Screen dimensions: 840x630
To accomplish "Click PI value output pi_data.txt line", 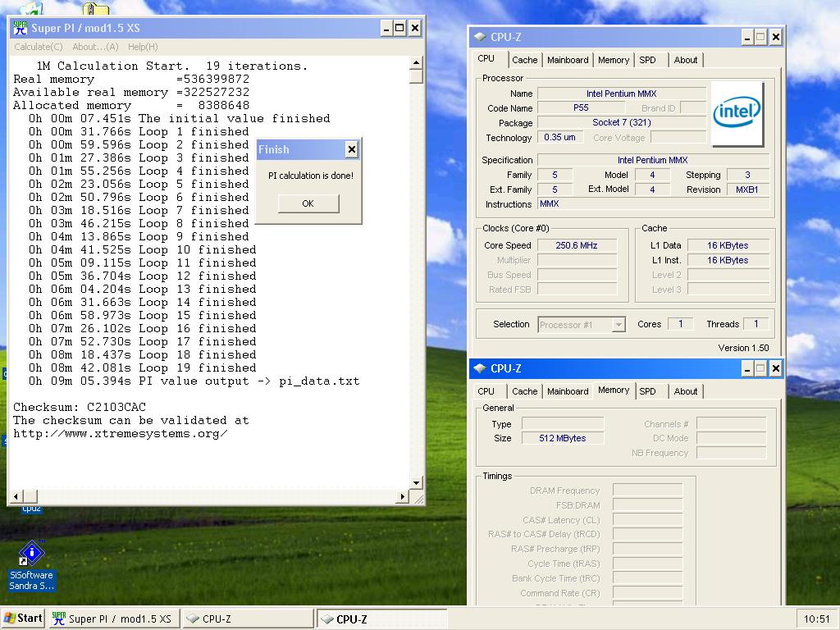I will click(x=194, y=381).
